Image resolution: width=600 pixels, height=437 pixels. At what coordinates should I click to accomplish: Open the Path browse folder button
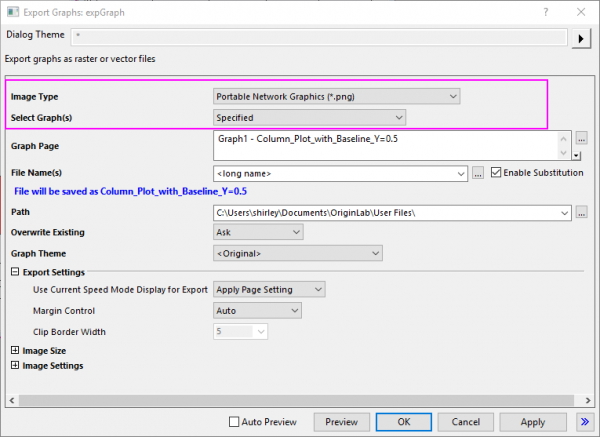(582, 212)
